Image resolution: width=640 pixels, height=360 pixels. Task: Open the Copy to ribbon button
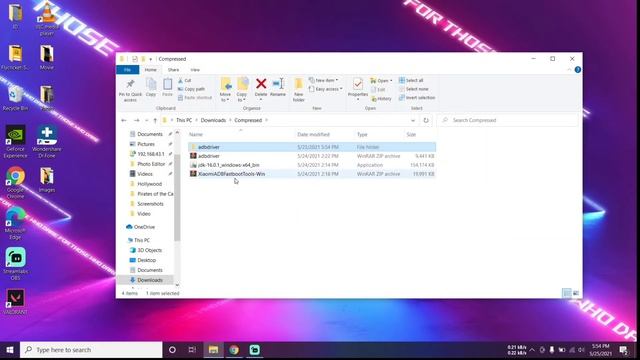coord(242,89)
